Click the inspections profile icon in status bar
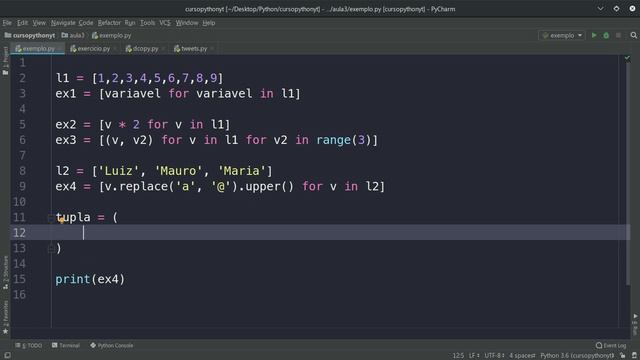Screen dimensions: 640x360 pos(634,356)
